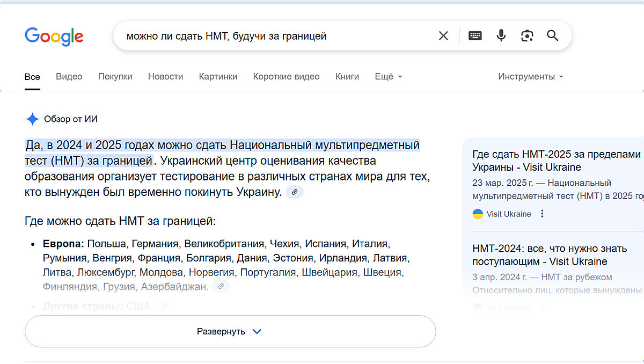Open the on-screen keyboard input tool
Image resolution: width=644 pixels, height=364 pixels.
coord(475,36)
